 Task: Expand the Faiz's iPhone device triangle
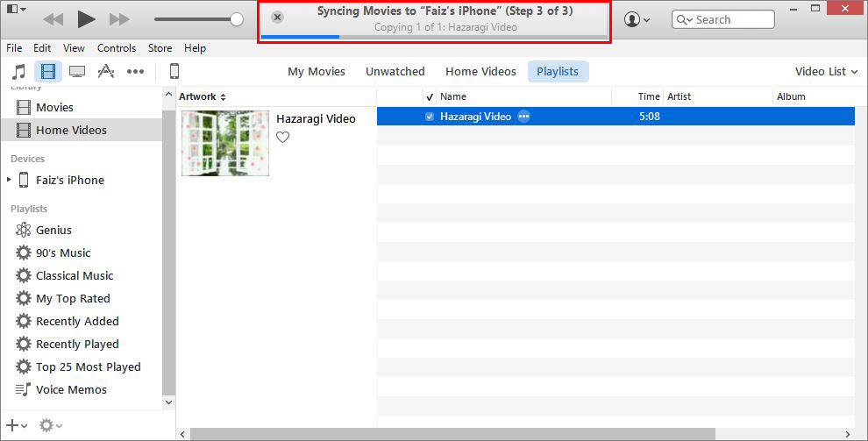tap(9, 179)
